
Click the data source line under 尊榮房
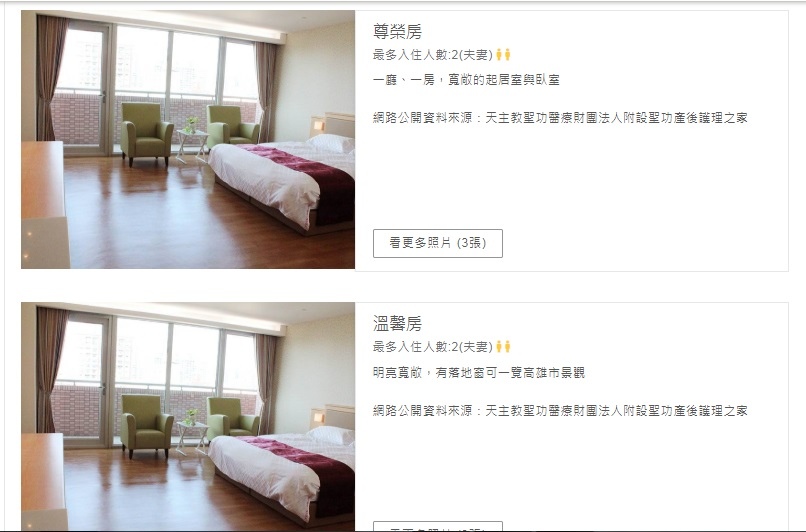point(560,118)
